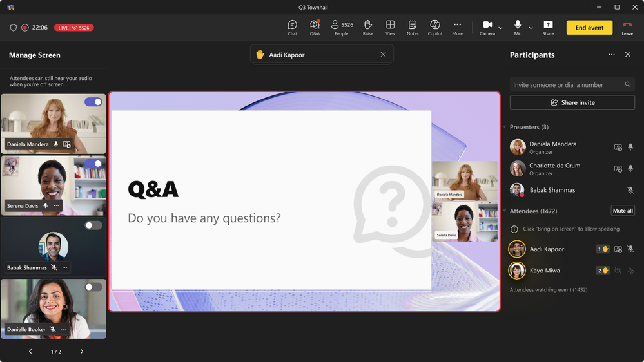This screenshot has height=362, width=644.
Task: Click the End event button
Action: [589, 28]
